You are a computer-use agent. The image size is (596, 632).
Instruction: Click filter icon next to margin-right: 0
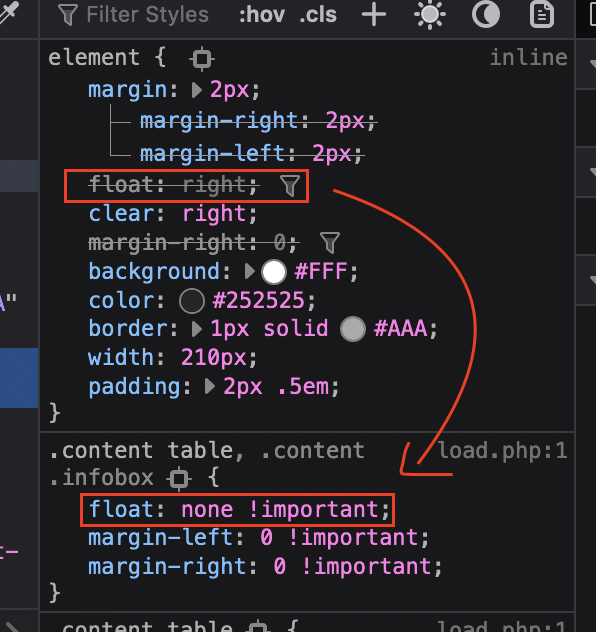330,243
